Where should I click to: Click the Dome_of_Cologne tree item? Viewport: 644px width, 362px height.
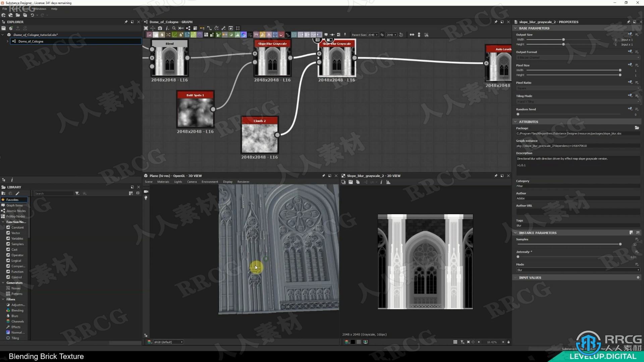31,41
